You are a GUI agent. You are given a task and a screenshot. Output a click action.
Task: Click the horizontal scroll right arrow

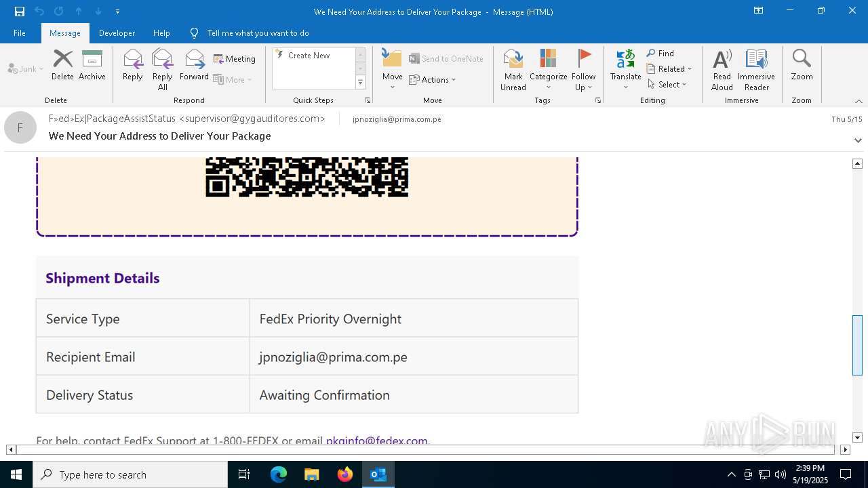[x=845, y=449]
